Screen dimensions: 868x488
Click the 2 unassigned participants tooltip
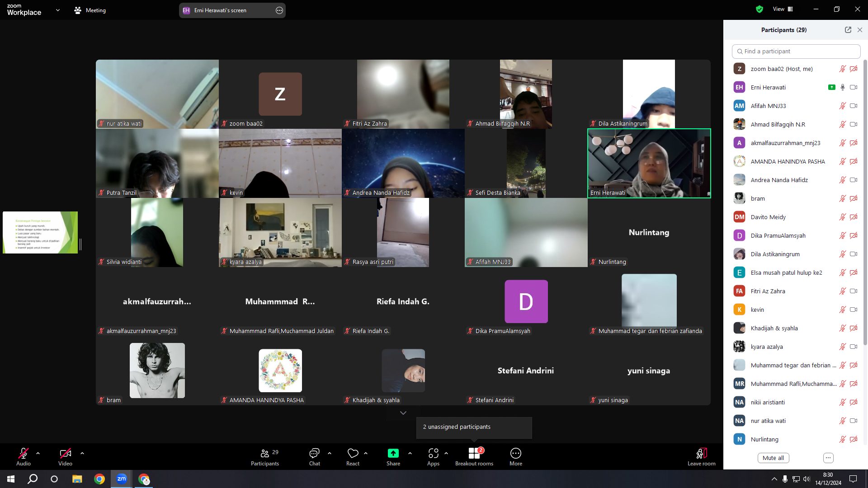click(474, 427)
